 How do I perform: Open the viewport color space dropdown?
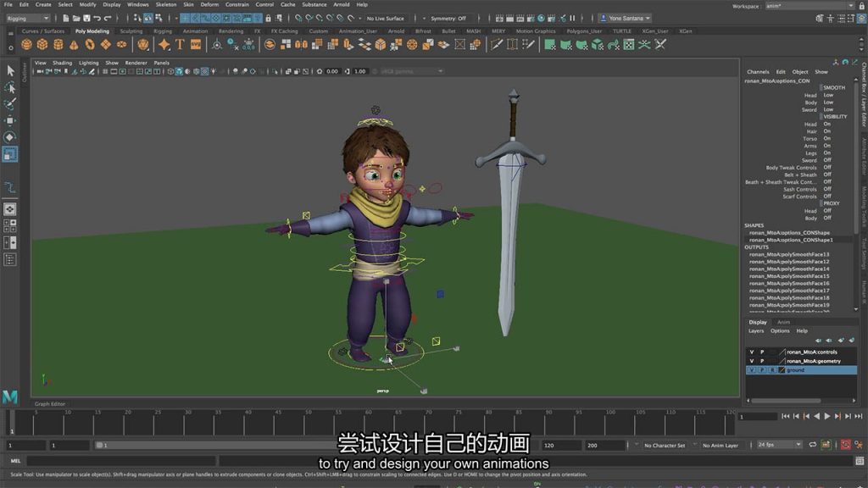(x=411, y=71)
